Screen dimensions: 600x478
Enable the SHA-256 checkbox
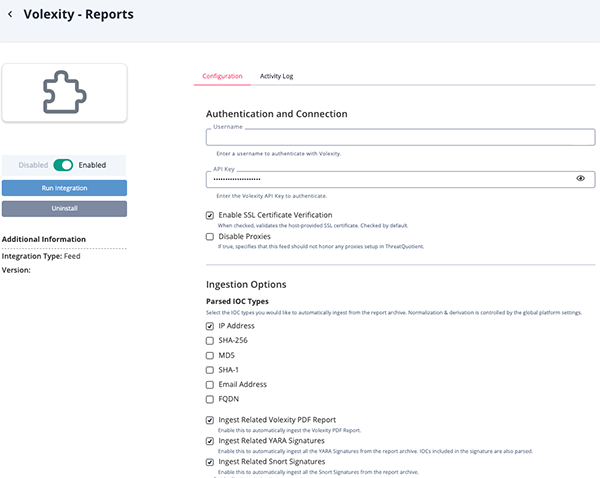click(210, 341)
